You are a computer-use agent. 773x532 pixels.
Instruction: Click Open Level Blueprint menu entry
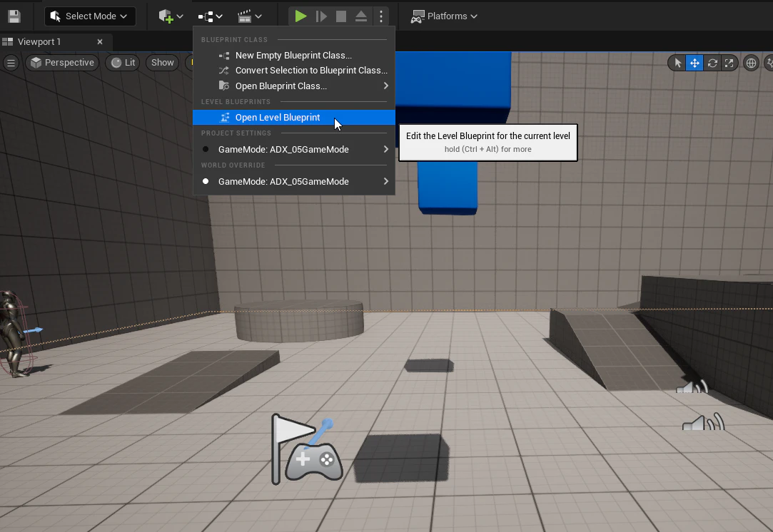click(294, 117)
